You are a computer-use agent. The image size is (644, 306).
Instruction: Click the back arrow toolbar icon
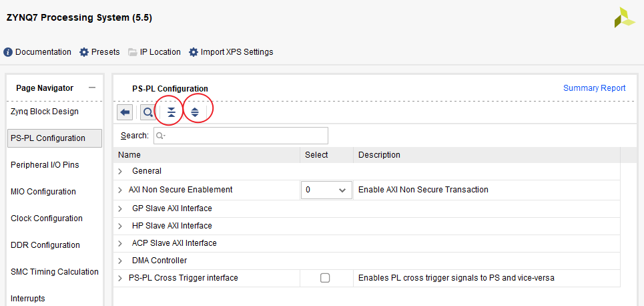coord(124,112)
